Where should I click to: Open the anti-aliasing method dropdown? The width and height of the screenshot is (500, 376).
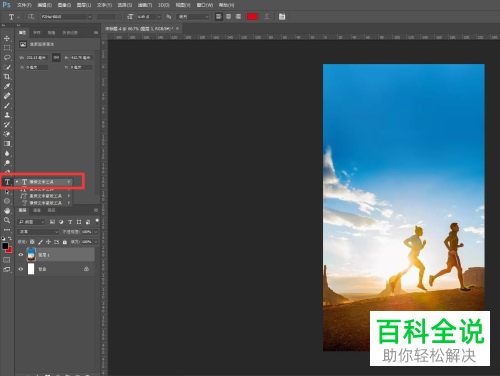coord(193,16)
